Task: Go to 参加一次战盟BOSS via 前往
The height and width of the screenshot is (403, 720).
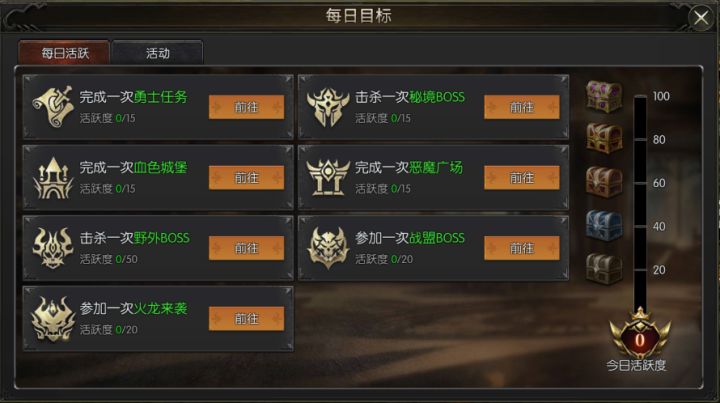Action: coord(522,248)
